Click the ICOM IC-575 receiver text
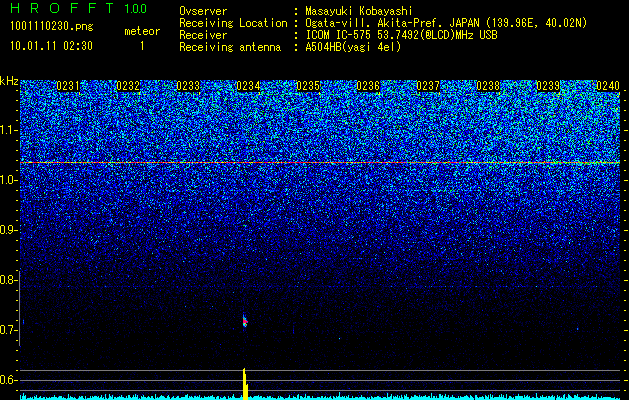Image resolution: width=629 pixels, height=400 pixels. pos(401,35)
